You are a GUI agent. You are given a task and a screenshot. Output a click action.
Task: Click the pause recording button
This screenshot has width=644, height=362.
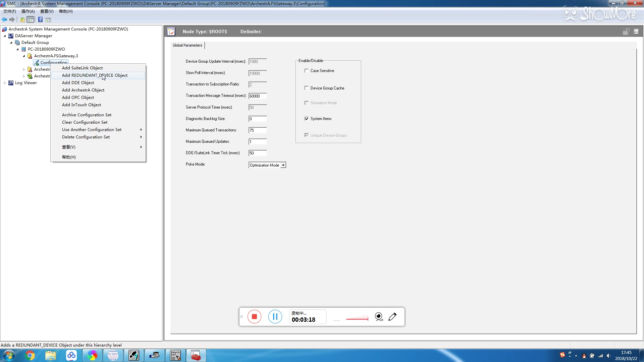pyautogui.click(x=275, y=317)
